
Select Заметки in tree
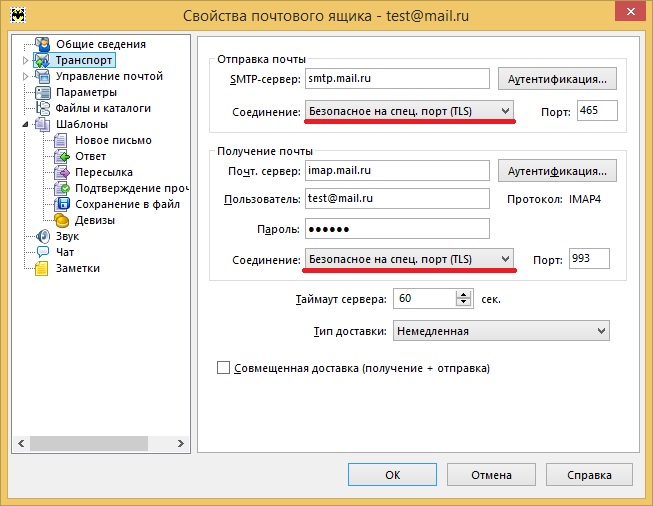coord(78,268)
